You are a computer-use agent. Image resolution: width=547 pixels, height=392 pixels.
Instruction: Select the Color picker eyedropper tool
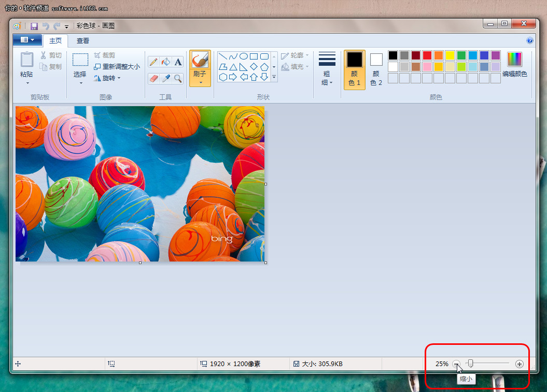tap(166, 78)
